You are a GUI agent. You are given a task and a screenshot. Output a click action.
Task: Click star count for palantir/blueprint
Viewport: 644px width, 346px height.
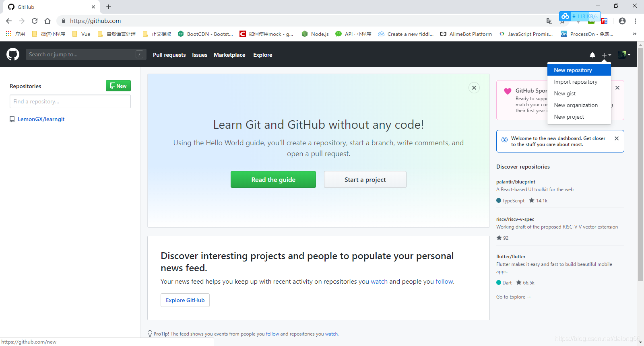(x=538, y=200)
